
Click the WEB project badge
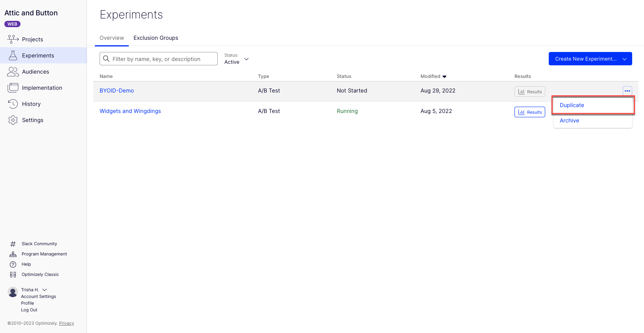[12, 24]
